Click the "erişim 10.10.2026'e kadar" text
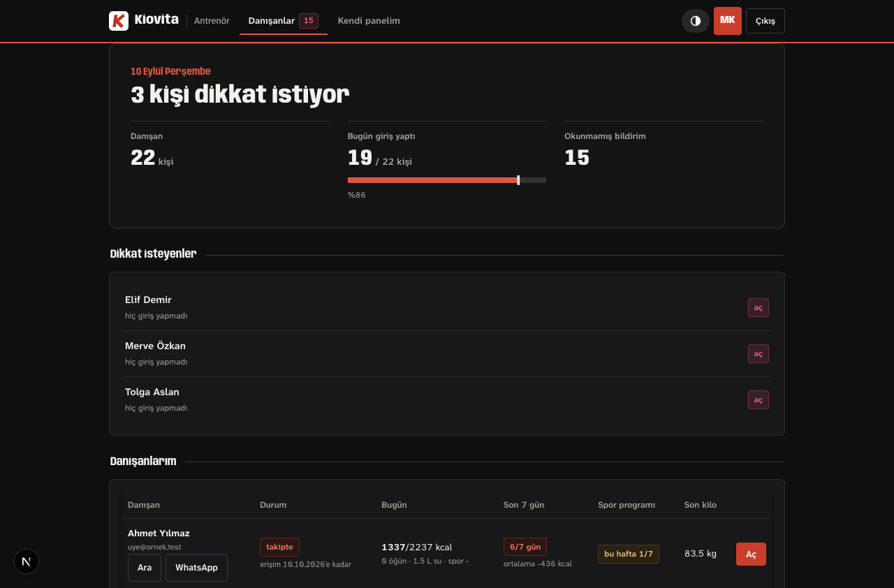 (305, 564)
